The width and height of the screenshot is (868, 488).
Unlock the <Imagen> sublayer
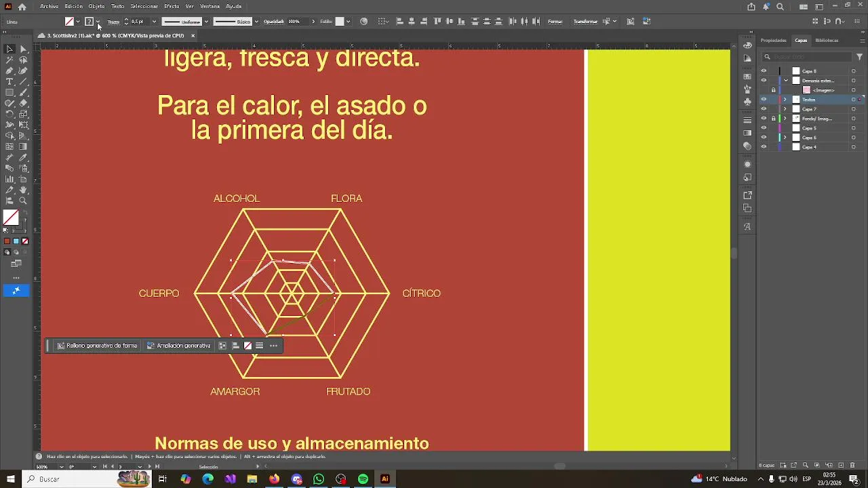click(773, 90)
